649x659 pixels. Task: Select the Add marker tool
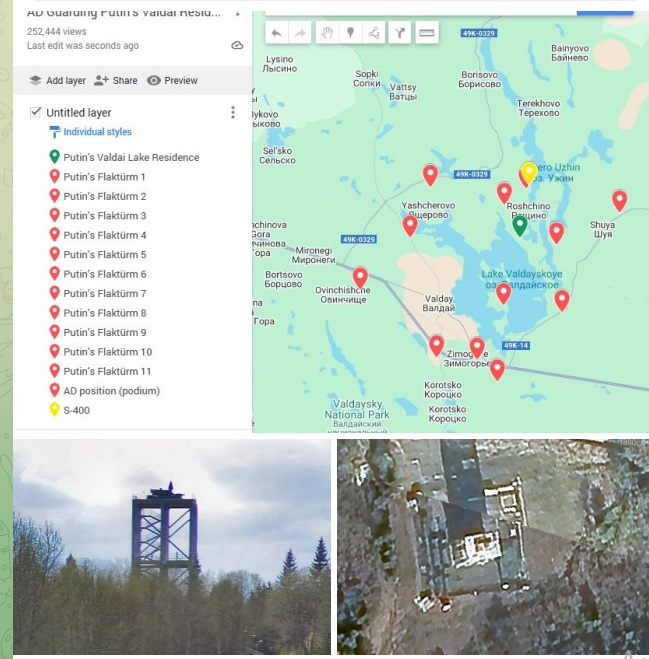tap(350, 33)
